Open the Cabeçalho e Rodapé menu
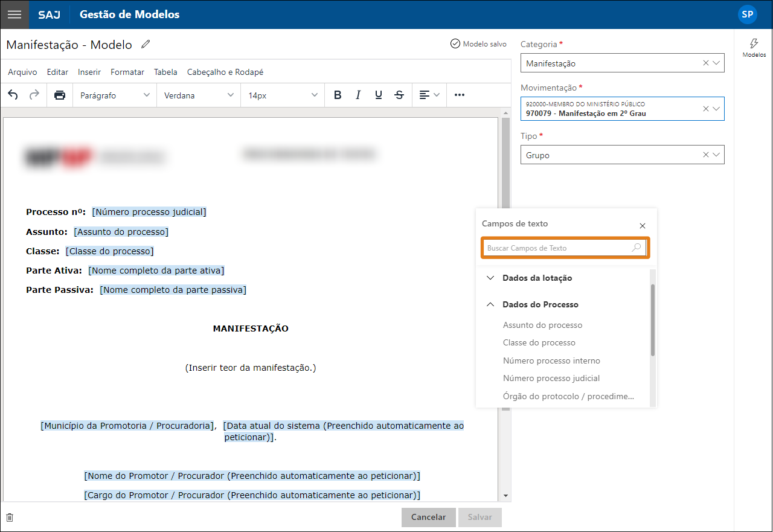This screenshot has width=773, height=532. (225, 72)
